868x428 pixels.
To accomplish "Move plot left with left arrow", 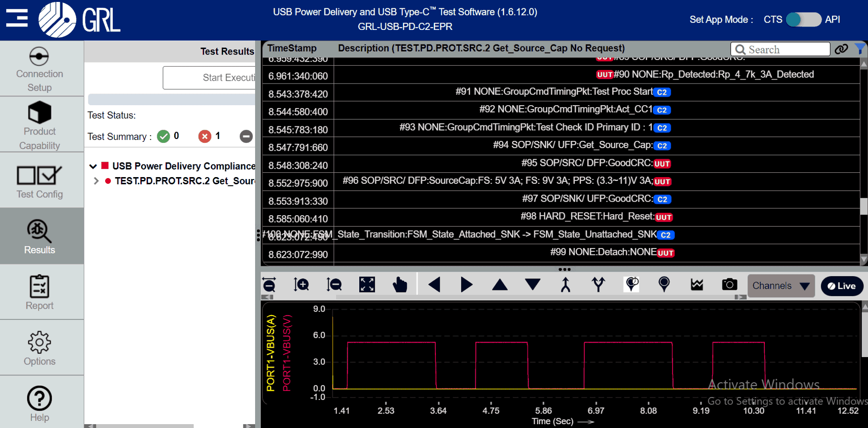I will (x=434, y=285).
